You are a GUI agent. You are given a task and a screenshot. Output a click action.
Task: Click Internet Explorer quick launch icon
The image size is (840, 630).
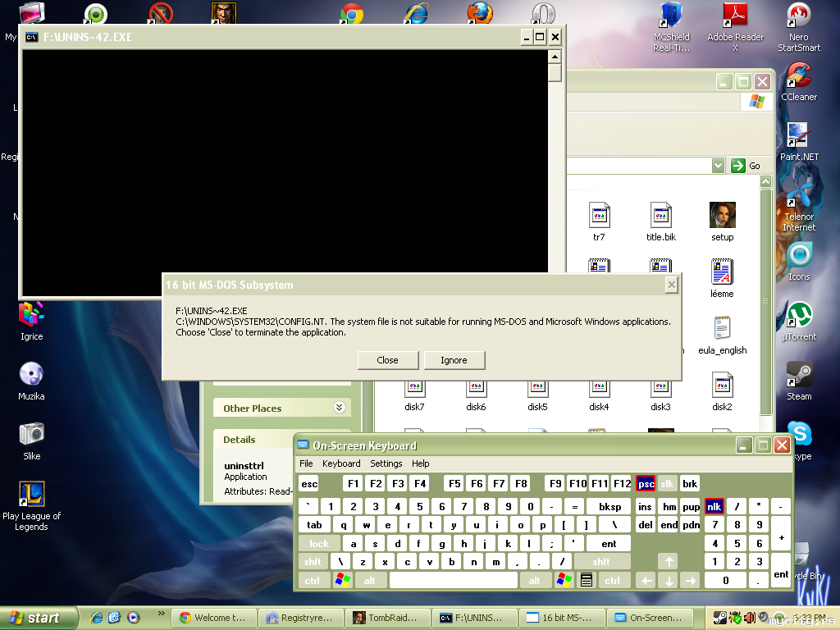coord(97,618)
